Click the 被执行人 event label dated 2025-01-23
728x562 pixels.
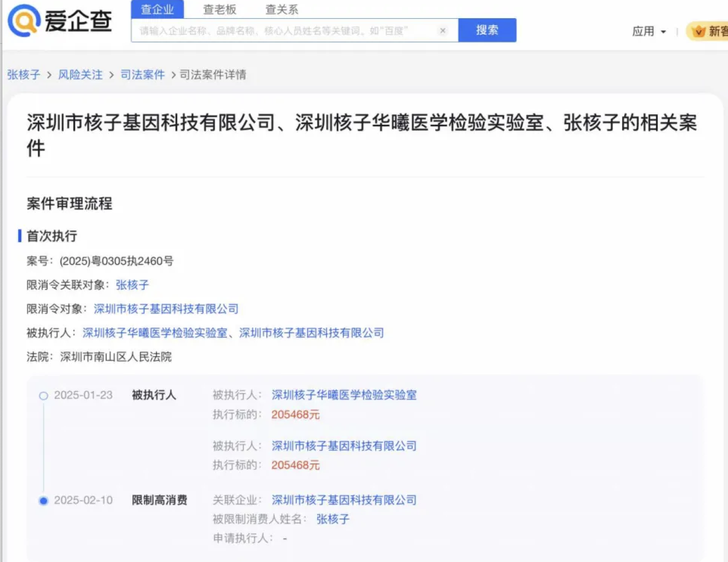[154, 395]
